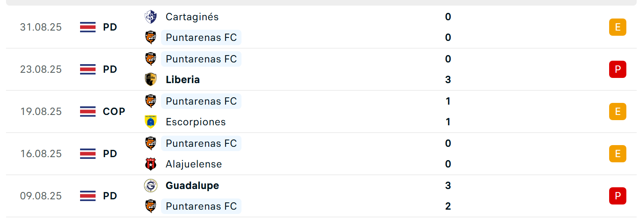Click the red P badge for Liberia match
The width and height of the screenshot is (644, 220).
[618, 69]
